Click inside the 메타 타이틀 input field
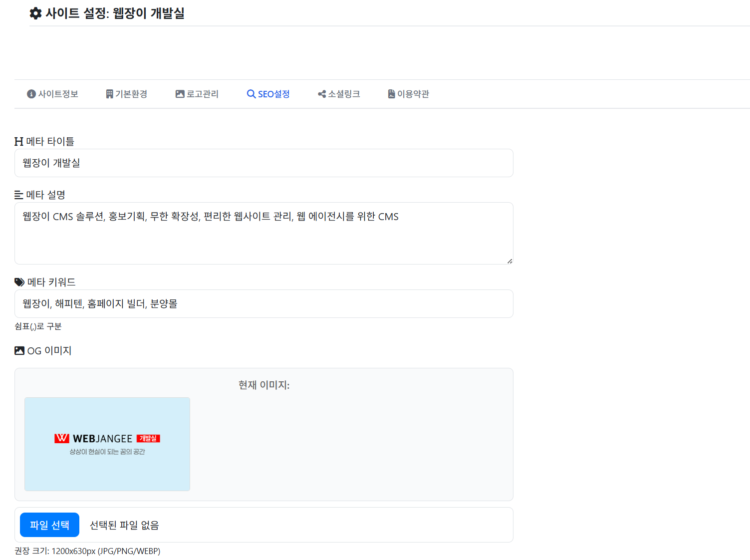 [263, 163]
